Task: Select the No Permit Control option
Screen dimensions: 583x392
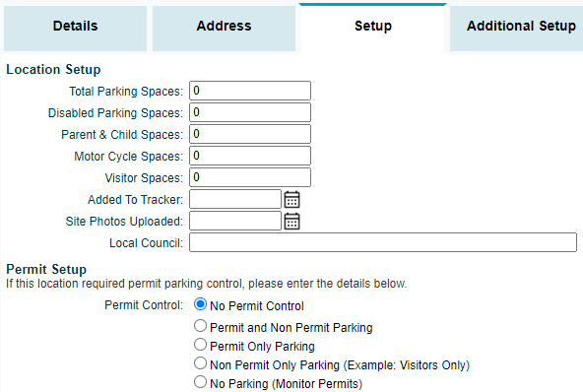Action: tap(200, 304)
